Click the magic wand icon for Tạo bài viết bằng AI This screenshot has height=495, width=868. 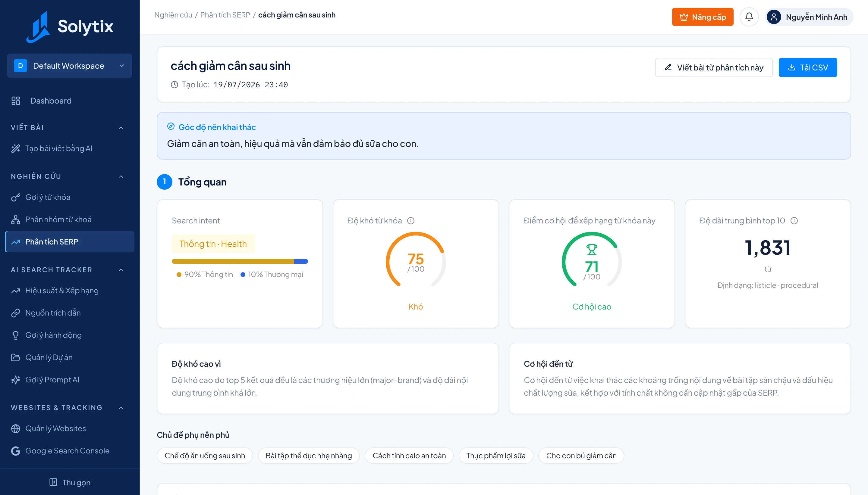[16, 148]
